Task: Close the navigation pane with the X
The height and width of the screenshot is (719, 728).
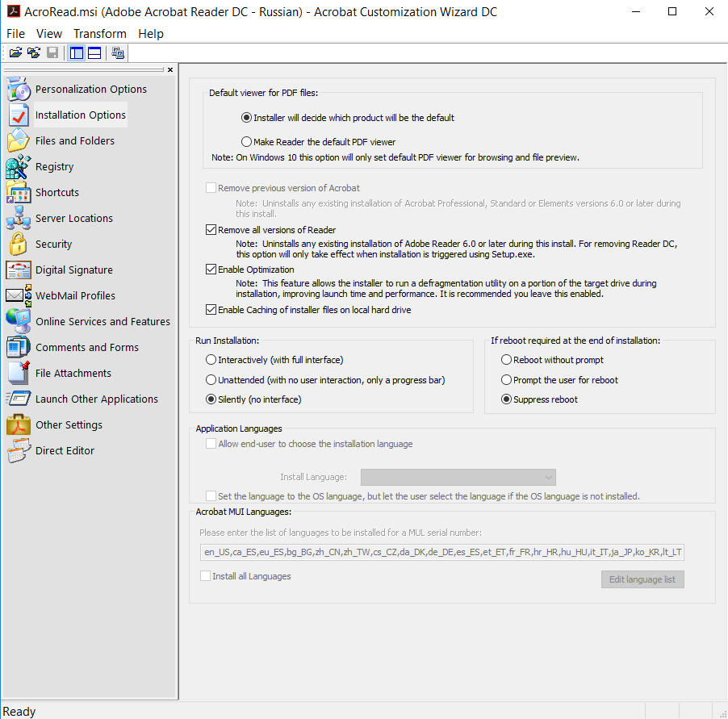Action: [170, 69]
